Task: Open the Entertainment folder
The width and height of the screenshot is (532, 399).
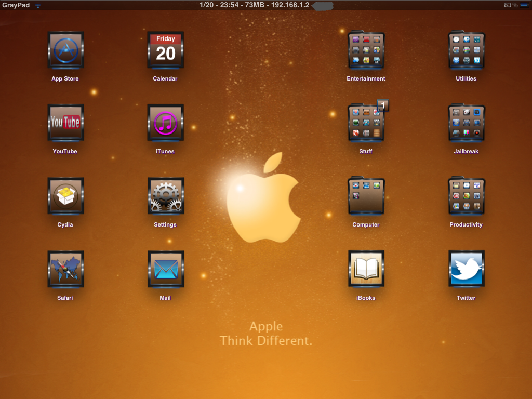Action: (x=366, y=50)
